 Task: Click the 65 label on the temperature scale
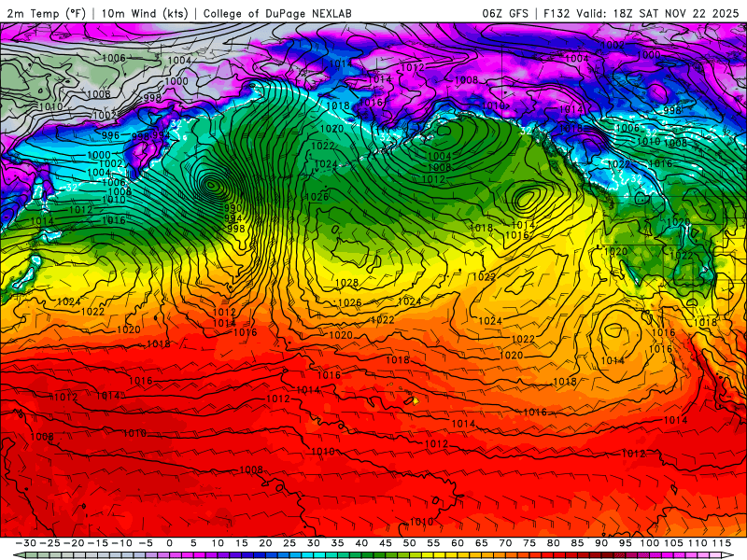tap(481, 543)
